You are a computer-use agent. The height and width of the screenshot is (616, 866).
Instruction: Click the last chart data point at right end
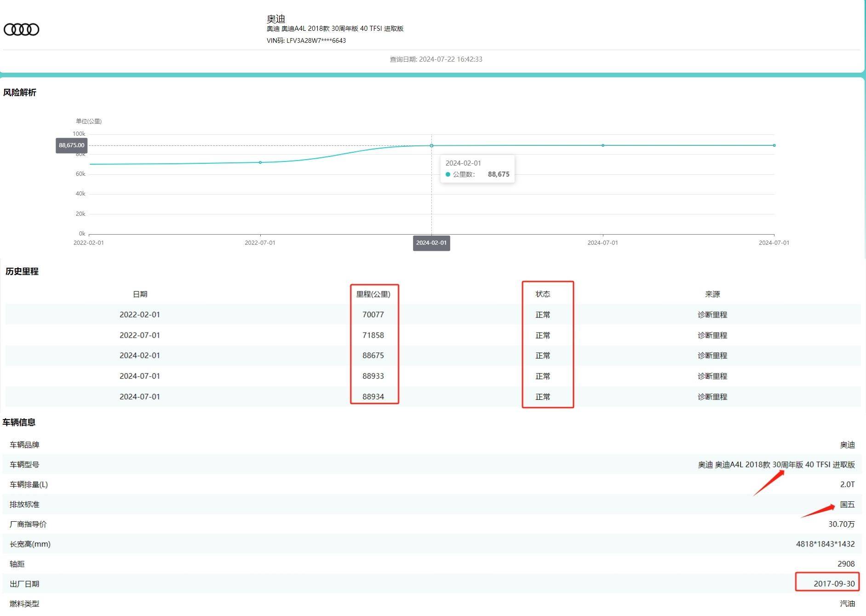pyautogui.click(x=774, y=145)
